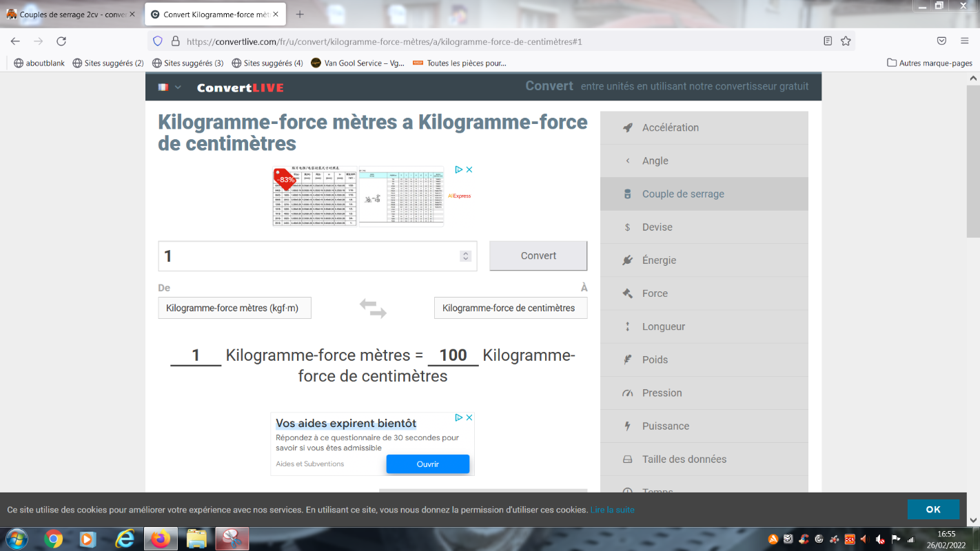Switch to the Couples de serrage 2cv tab
980x551 pixels.
point(67,14)
